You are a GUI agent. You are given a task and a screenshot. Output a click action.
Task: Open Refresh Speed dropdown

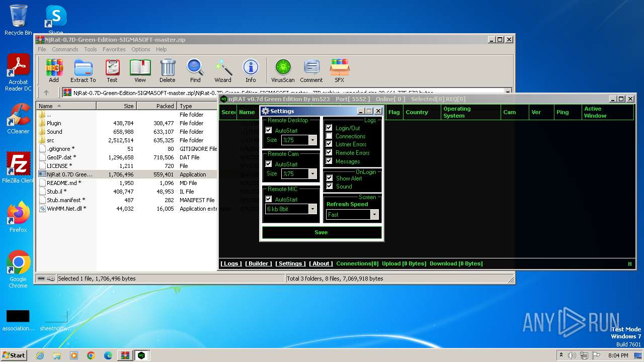pyautogui.click(x=374, y=215)
